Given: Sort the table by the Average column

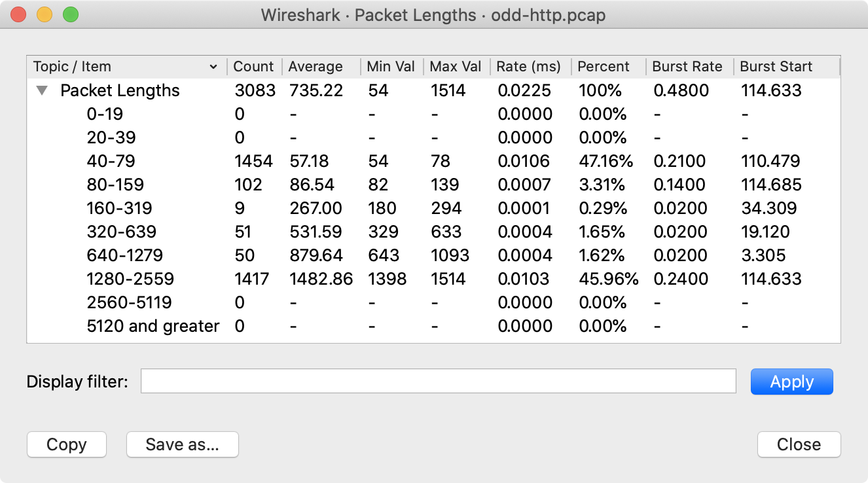Looking at the screenshot, I should pyautogui.click(x=316, y=66).
